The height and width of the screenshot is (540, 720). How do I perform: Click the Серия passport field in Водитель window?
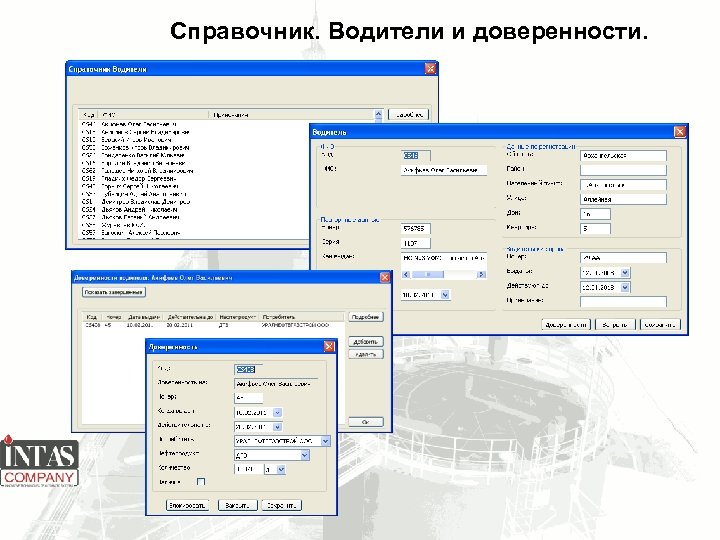[x=416, y=243]
